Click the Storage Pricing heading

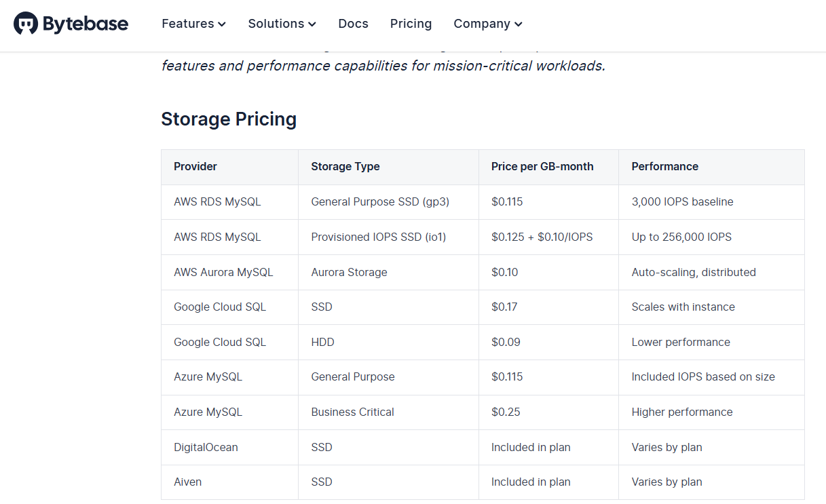point(229,119)
